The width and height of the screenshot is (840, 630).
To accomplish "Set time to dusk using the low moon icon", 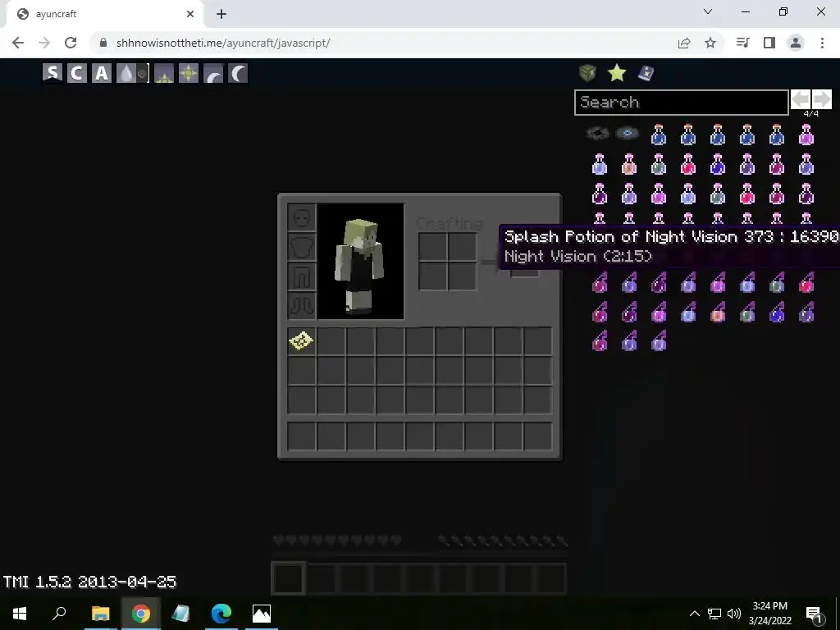I will tap(213, 73).
